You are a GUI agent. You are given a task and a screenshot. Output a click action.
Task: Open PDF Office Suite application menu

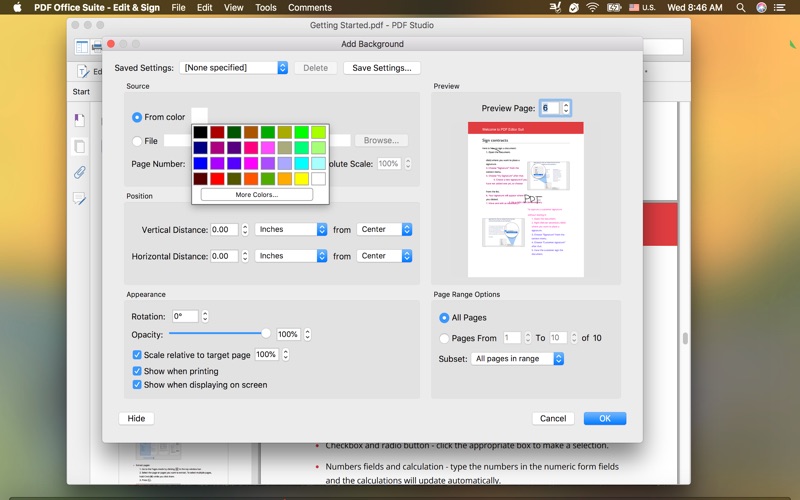97,8
